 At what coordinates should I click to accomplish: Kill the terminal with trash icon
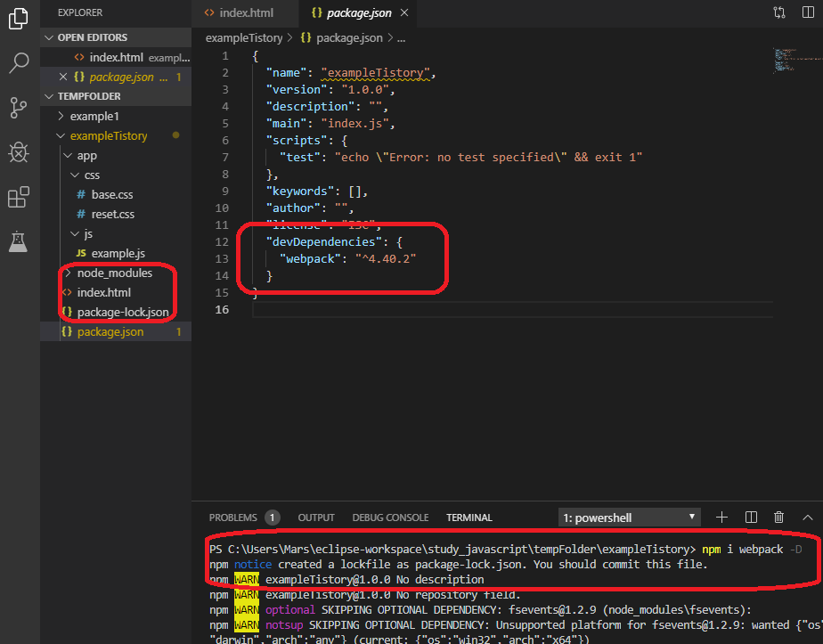pyautogui.click(x=778, y=518)
